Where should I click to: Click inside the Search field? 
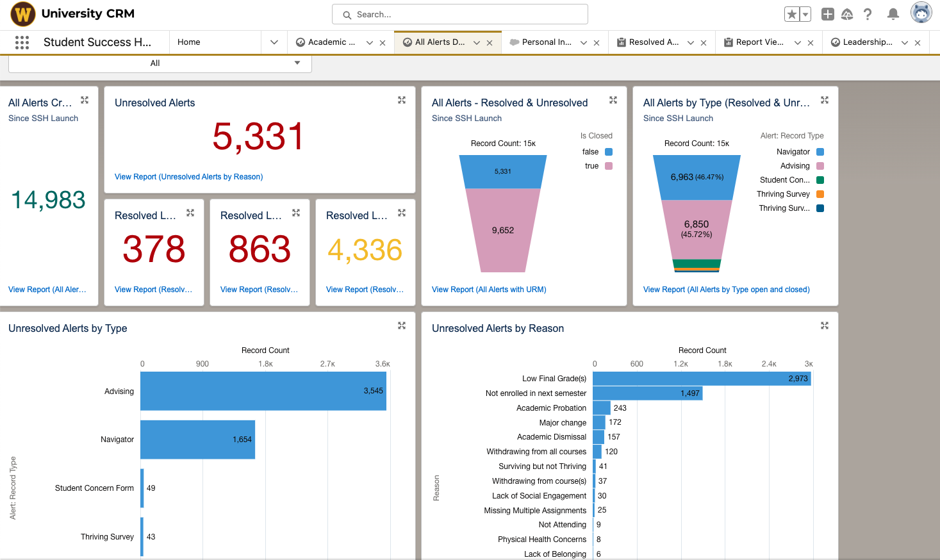459,13
